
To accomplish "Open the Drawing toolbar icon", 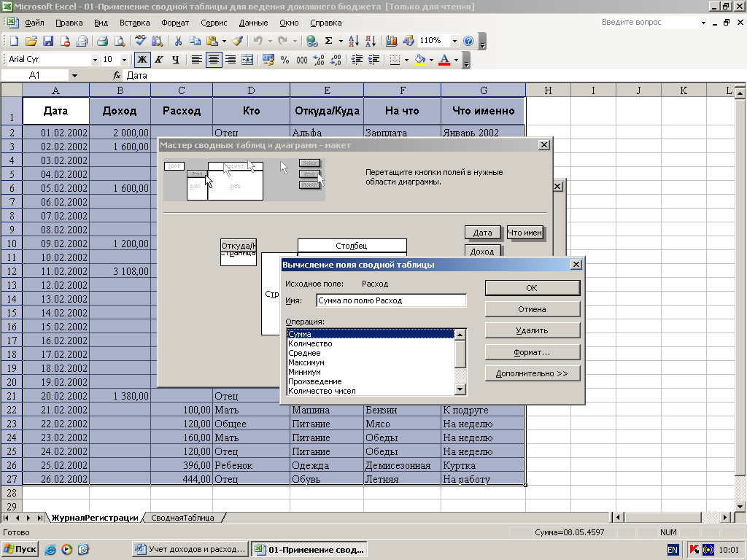I will (x=409, y=41).
